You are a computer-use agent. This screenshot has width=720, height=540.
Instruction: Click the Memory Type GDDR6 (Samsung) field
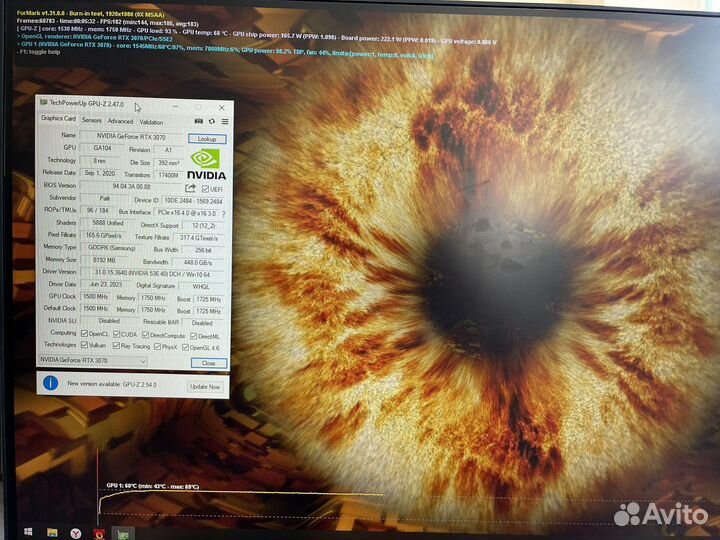coord(112,248)
